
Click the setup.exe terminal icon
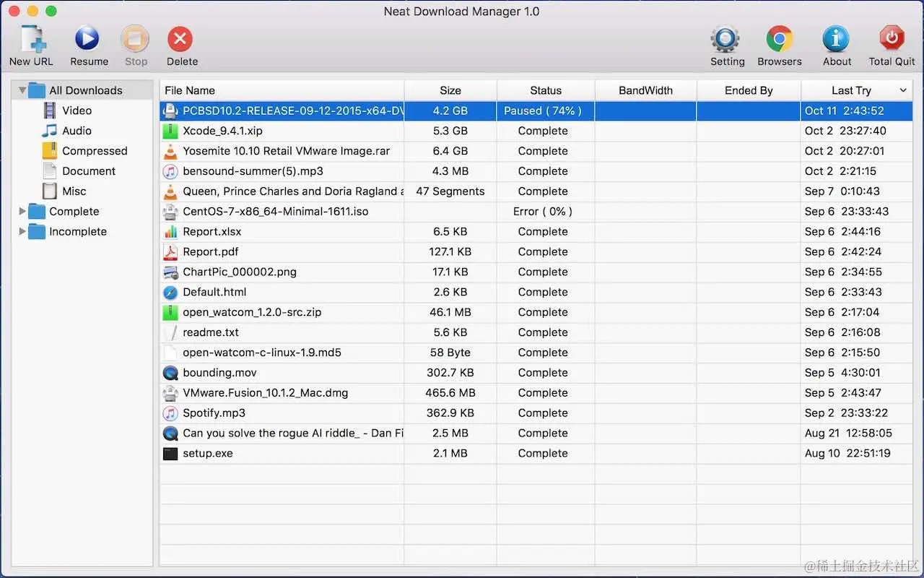pyautogui.click(x=170, y=454)
